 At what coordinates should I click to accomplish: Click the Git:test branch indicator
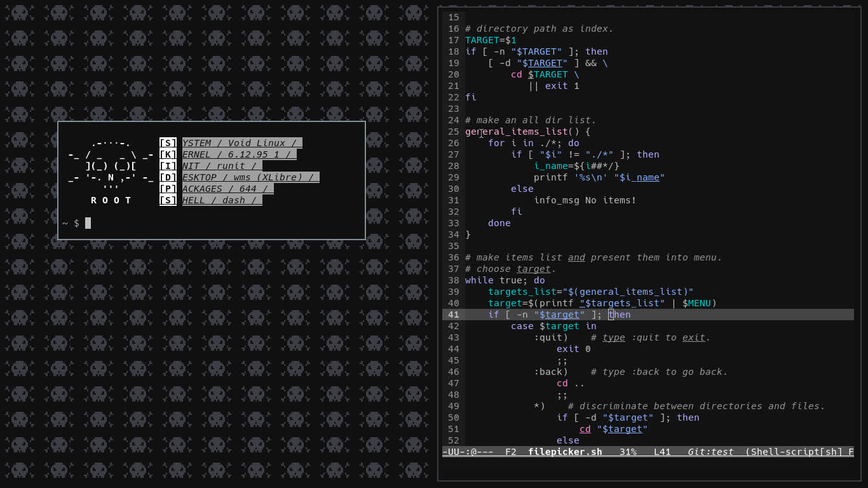pos(710,452)
